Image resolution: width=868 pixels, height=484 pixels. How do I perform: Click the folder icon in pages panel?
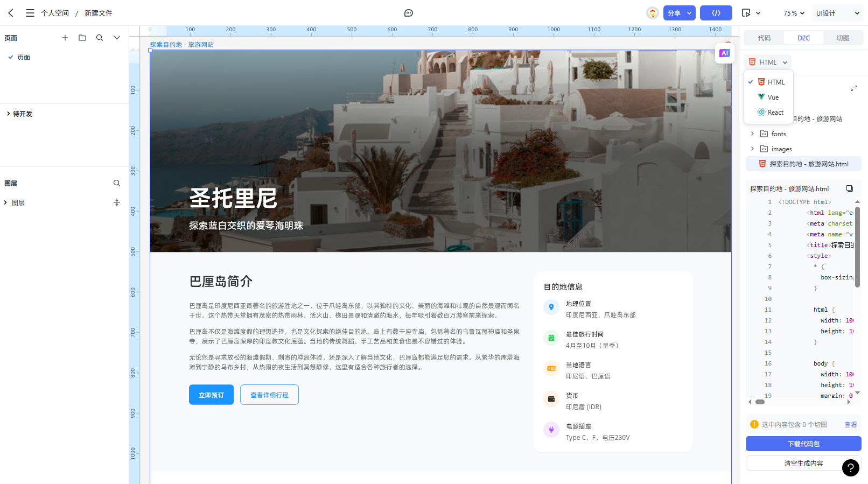82,38
